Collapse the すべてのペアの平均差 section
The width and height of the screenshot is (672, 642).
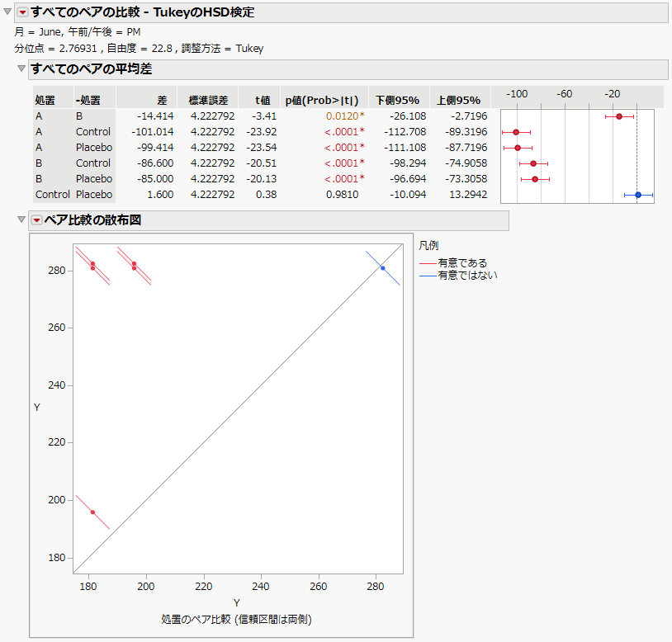[21, 68]
